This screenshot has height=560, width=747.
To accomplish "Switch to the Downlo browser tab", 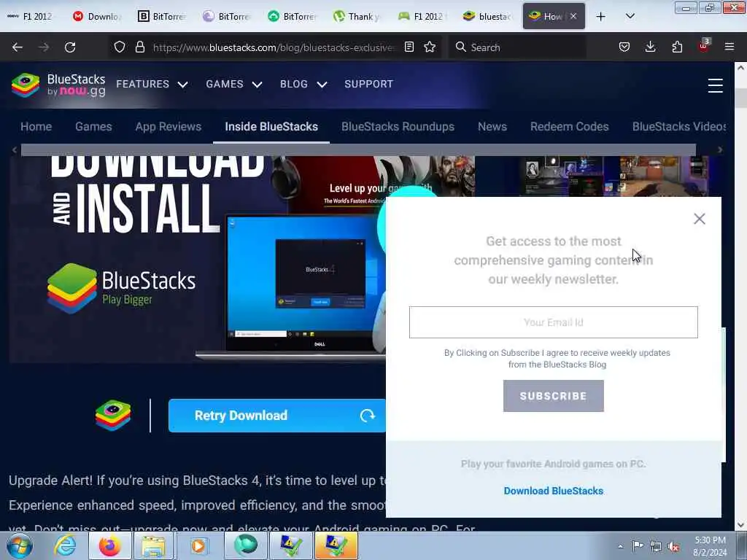I will click(x=98, y=17).
